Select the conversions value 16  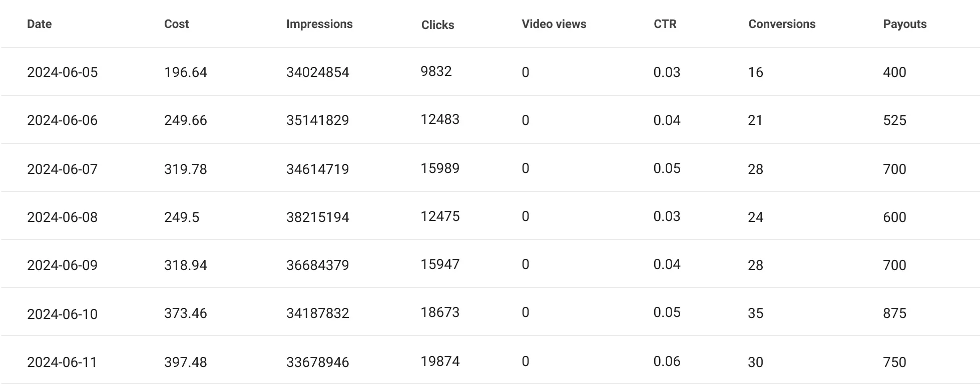click(755, 72)
